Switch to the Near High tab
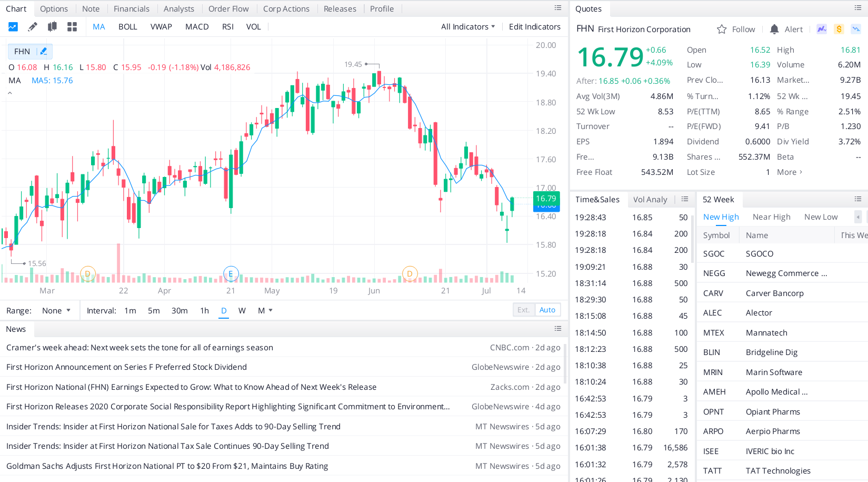 (x=772, y=217)
